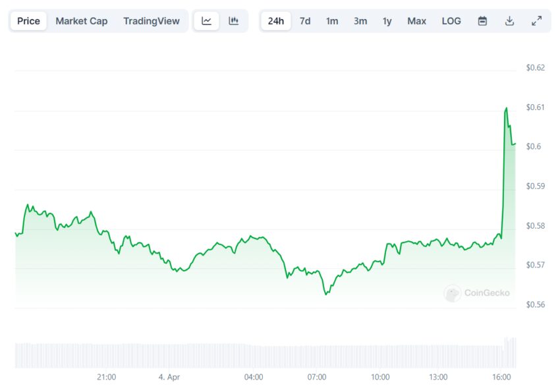The image size is (560, 392).
Task: Click the 4. Apr date axis label
Action: pyautogui.click(x=169, y=377)
